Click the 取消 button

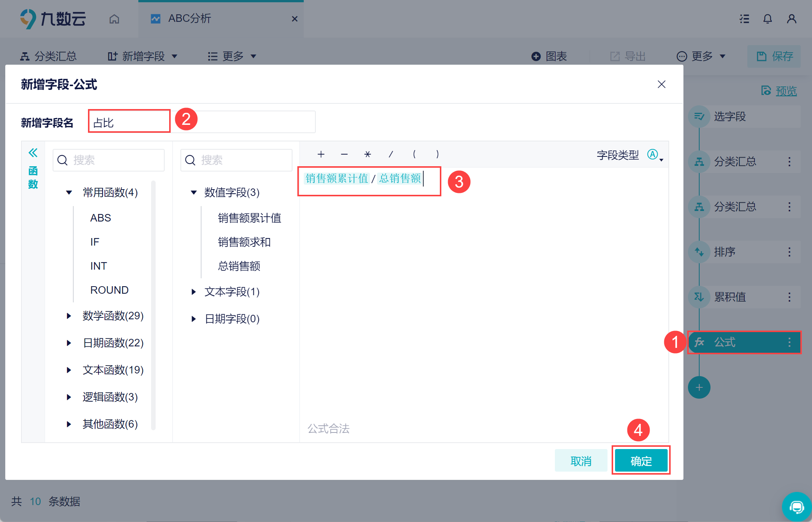pos(581,461)
